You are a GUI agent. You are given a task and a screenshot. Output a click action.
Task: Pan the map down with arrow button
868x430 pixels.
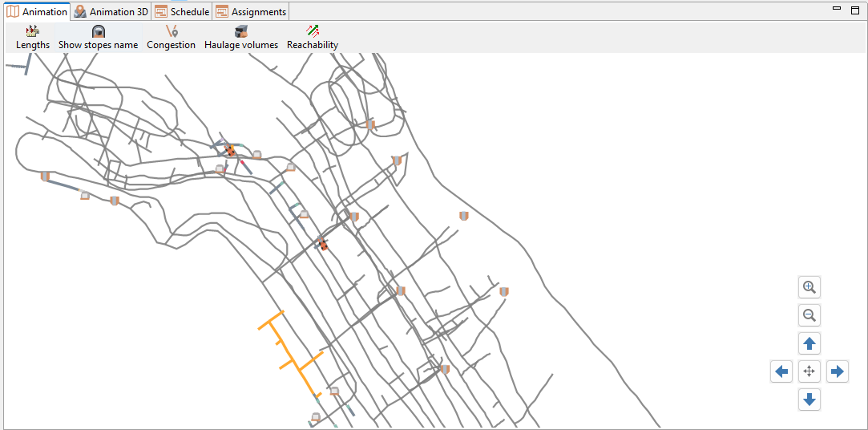pos(809,399)
